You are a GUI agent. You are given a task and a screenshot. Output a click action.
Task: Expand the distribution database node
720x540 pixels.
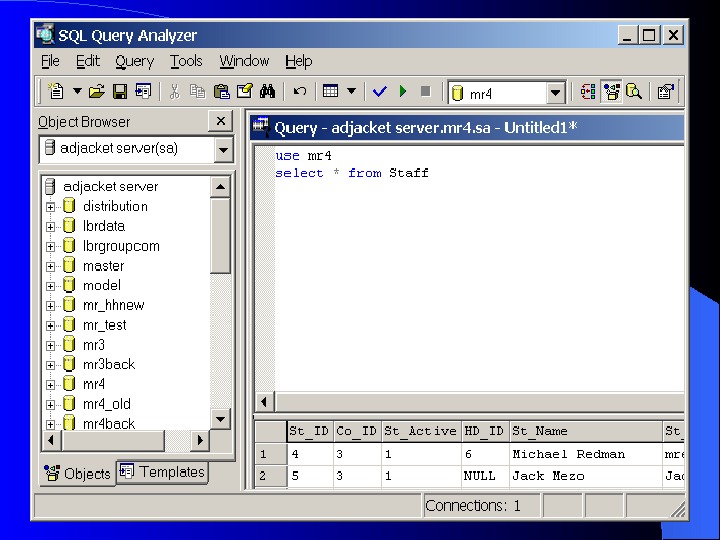click(x=51, y=207)
